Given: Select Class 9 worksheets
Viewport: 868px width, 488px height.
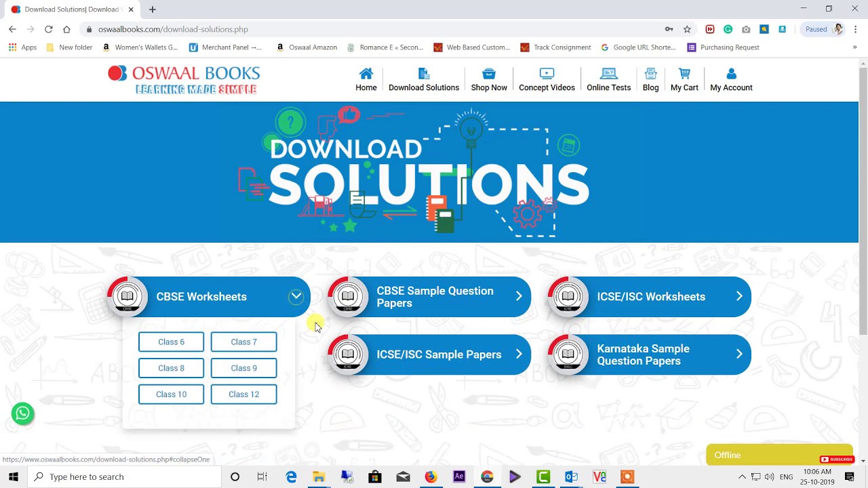Looking at the screenshot, I should click(243, 368).
